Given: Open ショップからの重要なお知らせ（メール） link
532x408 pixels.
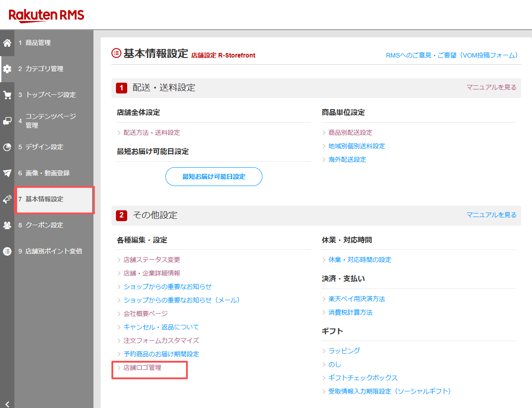Looking at the screenshot, I should coord(182,301).
